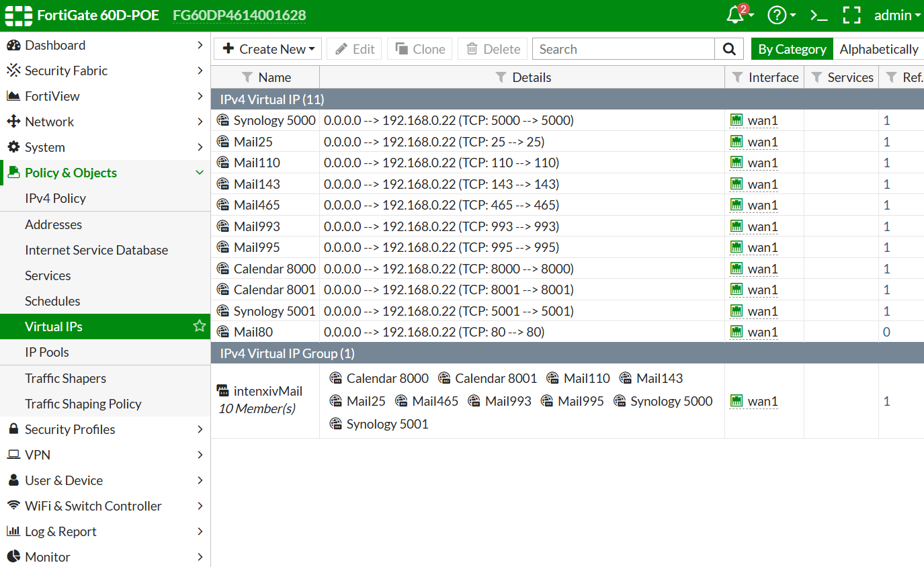Click the Delete button
Image resolution: width=924 pixels, height=567 pixels.
tap(493, 49)
